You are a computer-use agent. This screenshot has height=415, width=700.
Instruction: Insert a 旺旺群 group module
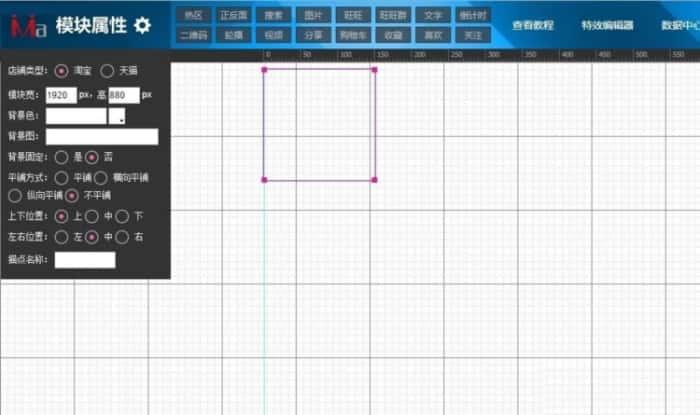393,15
